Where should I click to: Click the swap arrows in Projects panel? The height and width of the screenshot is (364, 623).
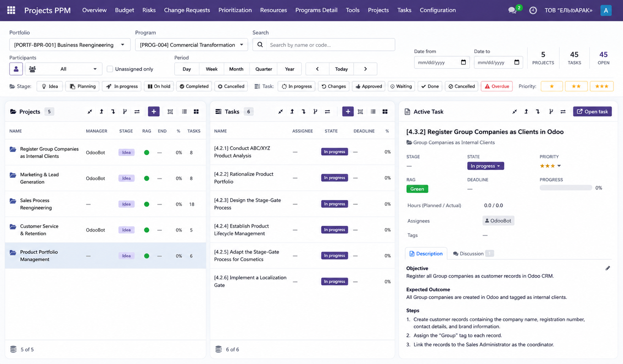pos(137,112)
